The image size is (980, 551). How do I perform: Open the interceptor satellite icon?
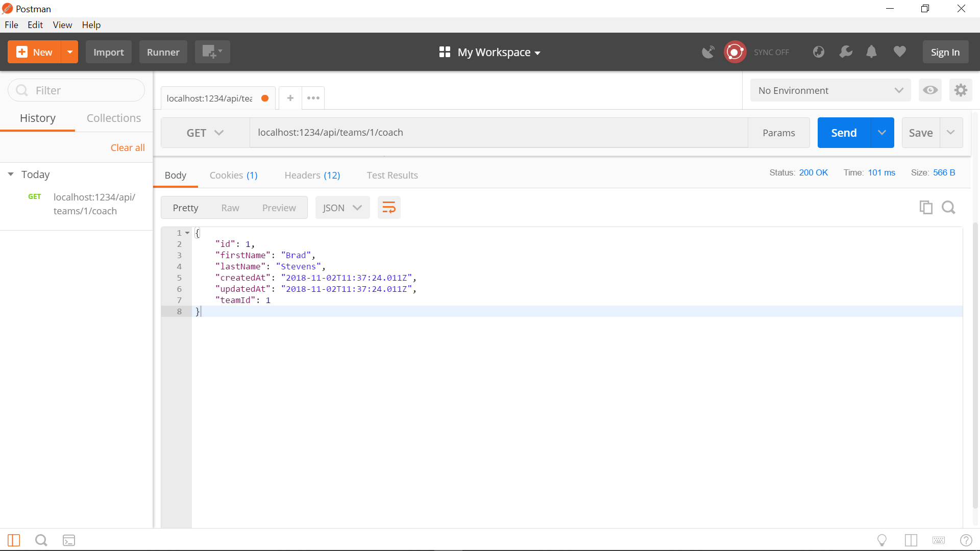click(708, 52)
